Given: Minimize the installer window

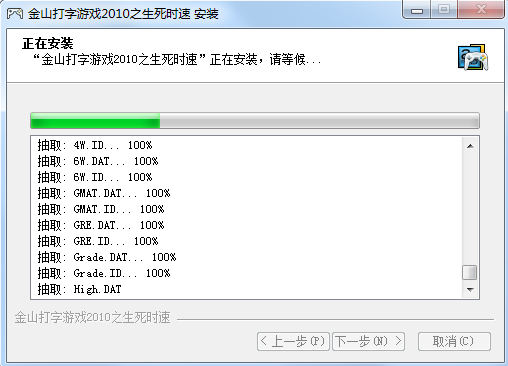Looking at the screenshot, I should (417, 10).
